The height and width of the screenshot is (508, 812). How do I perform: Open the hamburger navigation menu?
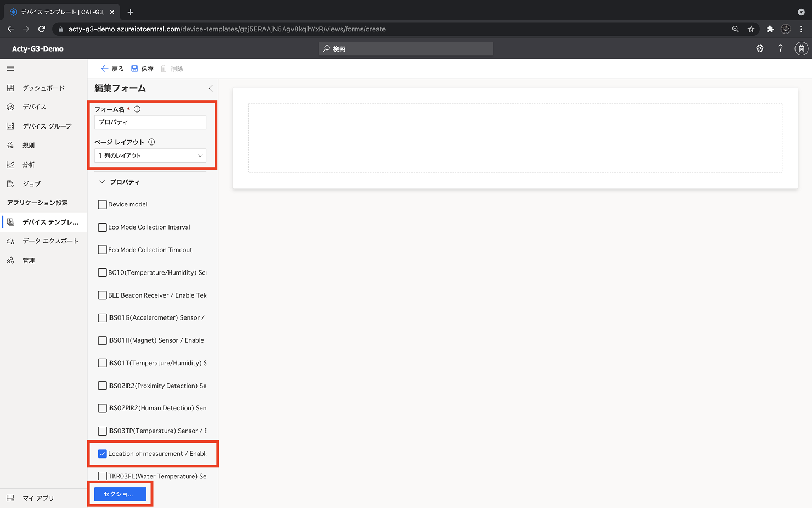(10, 69)
